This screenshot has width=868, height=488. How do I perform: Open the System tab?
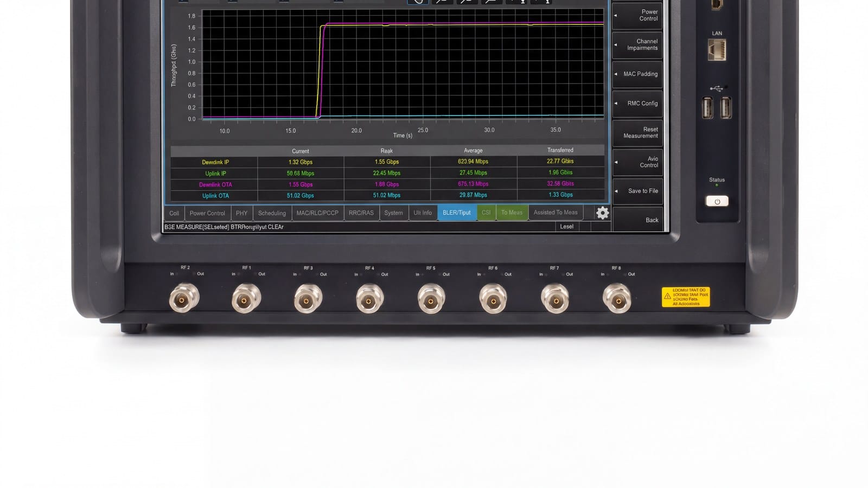coord(393,213)
